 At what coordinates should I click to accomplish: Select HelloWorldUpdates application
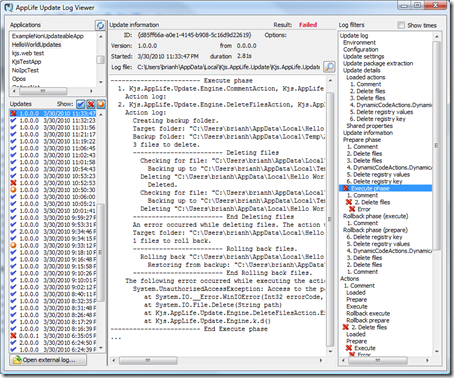click(x=36, y=45)
